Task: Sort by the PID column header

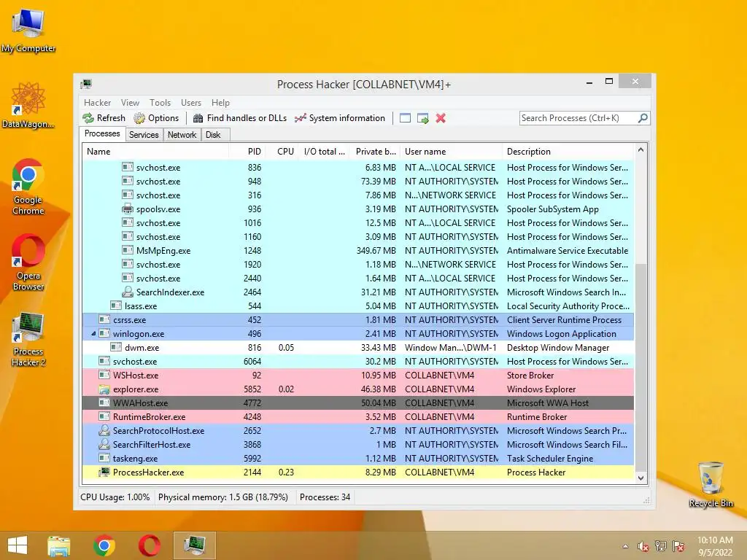Action: [247, 152]
